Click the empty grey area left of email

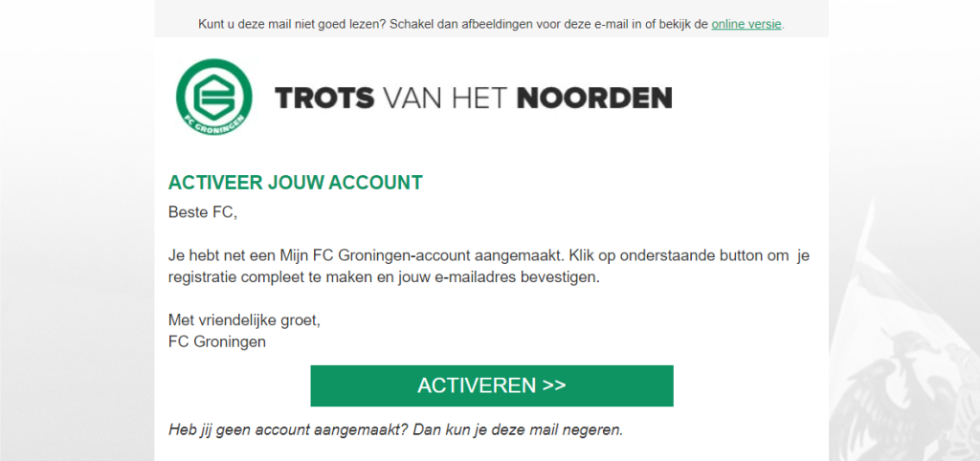[77, 250]
